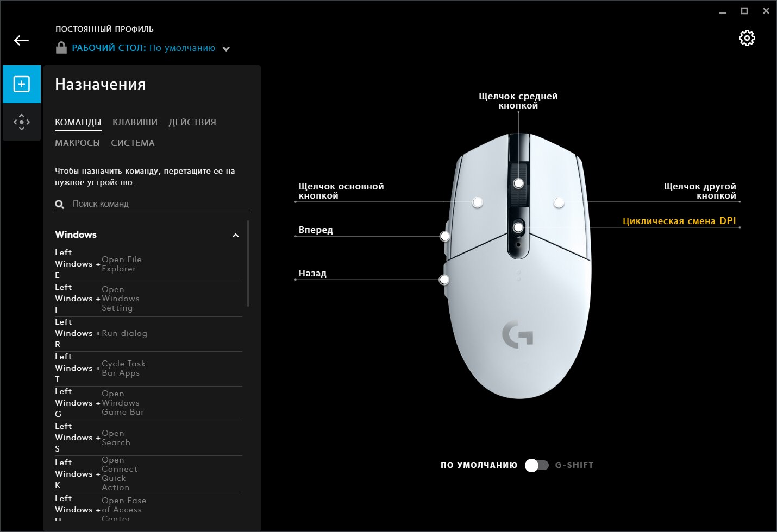Switch to the СИСТЕМА tab
The height and width of the screenshot is (532, 777).
133,143
